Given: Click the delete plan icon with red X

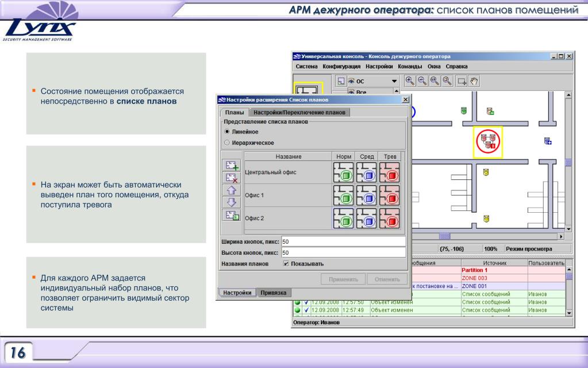Looking at the screenshot, I should pyautogui.click(x=232, y=178).
